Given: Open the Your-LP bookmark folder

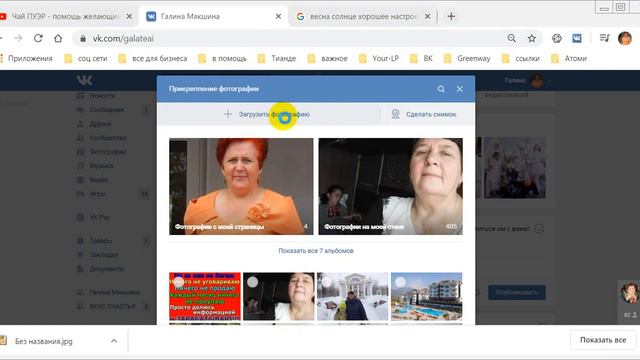Looking at the screenshot, I should [379, 58].
